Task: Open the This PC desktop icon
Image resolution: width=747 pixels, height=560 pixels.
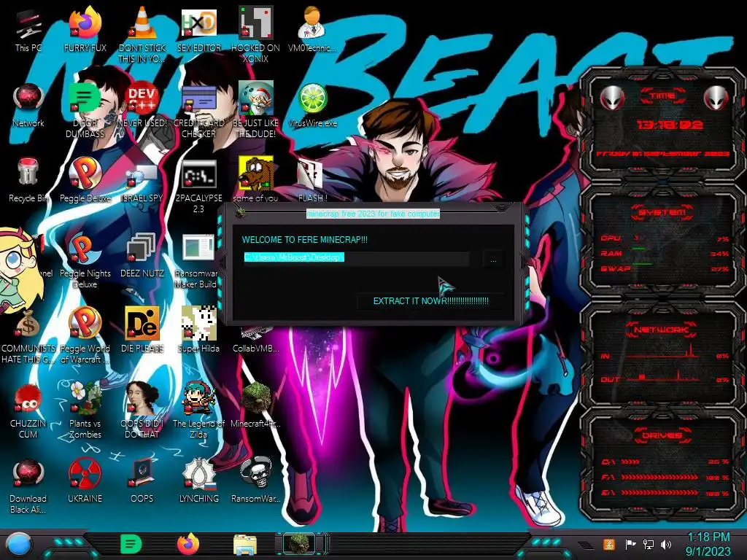Action: pyautogui.click(x=28, y=29)
